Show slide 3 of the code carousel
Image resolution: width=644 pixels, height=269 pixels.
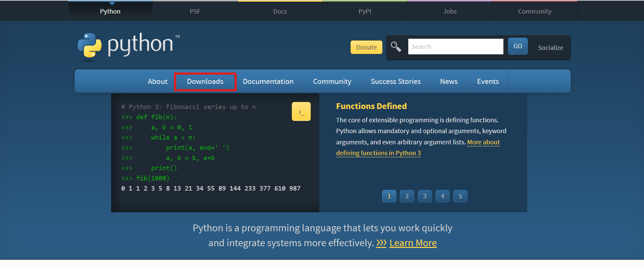tap(425, 196)
